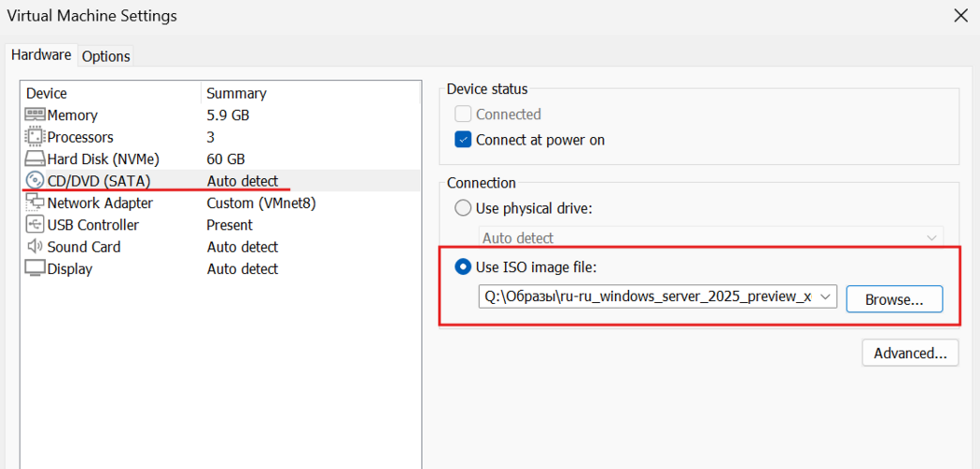This screenshot has width=980, height=469.
Task: Tick the Connected checkbox
Action: 463,115
